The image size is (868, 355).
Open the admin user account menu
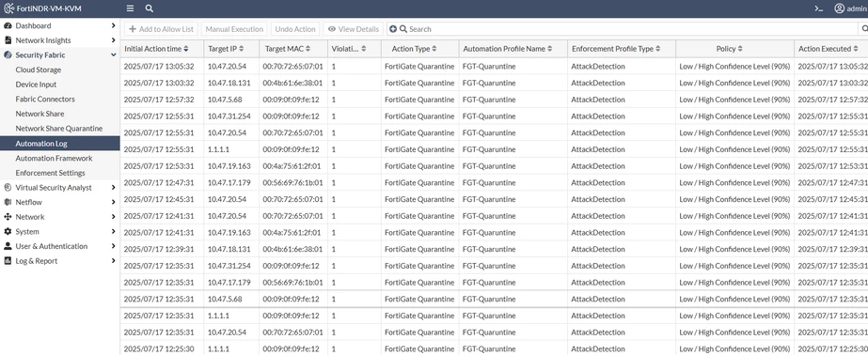pos(850,8)
